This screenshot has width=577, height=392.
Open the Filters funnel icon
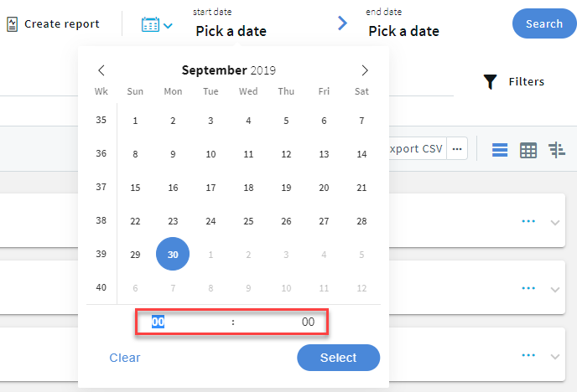tap(491, 82)
